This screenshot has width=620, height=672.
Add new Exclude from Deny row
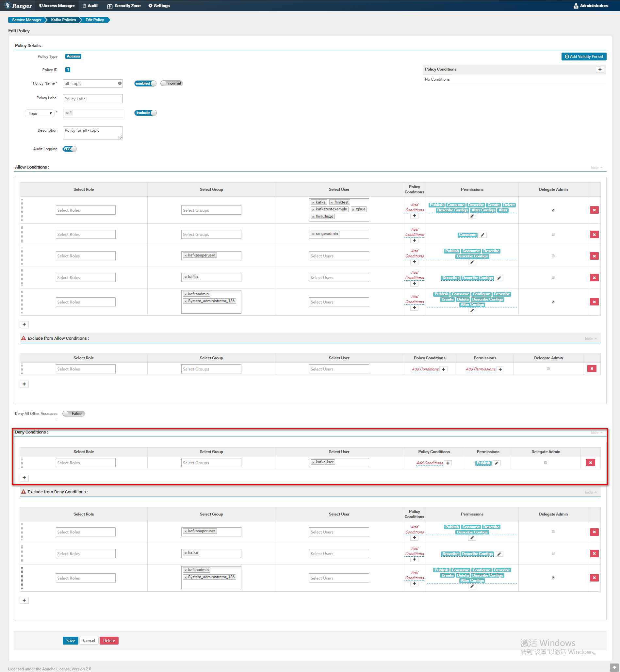[x=24, y=600]
